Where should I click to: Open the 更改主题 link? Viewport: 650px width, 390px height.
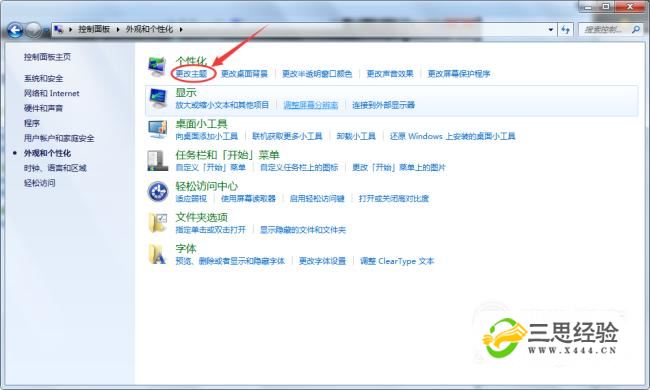click(x=191, y=74)
